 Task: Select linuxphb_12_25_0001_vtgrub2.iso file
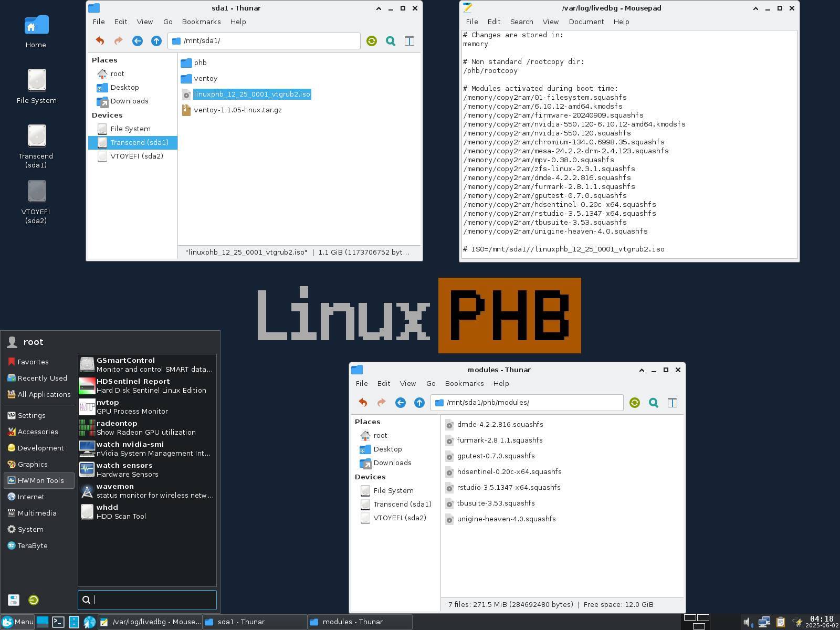coord(246,94)
